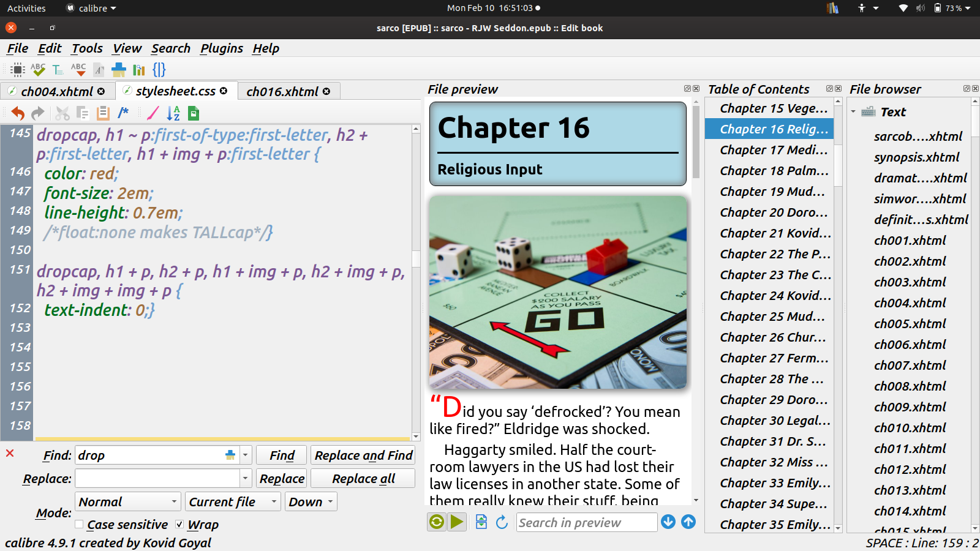980x551 pixels.
Task: Open the View menu
Action: click(x=127, y=48)
